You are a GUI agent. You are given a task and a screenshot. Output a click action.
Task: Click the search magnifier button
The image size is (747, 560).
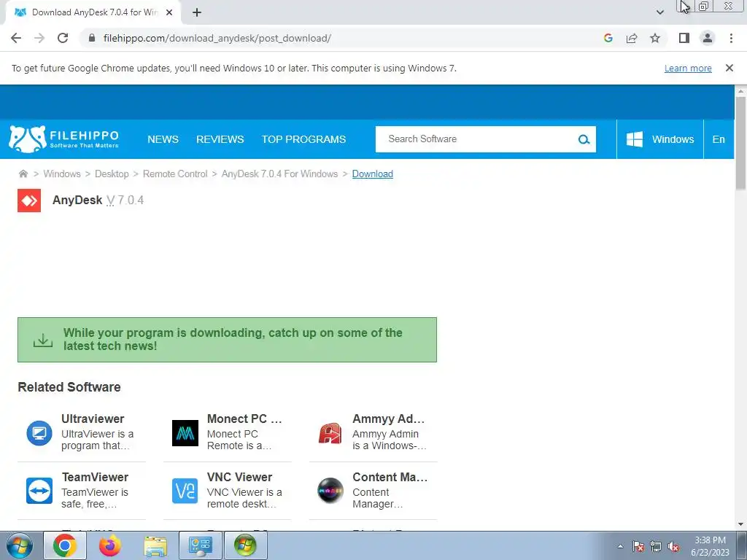point(584,139)
